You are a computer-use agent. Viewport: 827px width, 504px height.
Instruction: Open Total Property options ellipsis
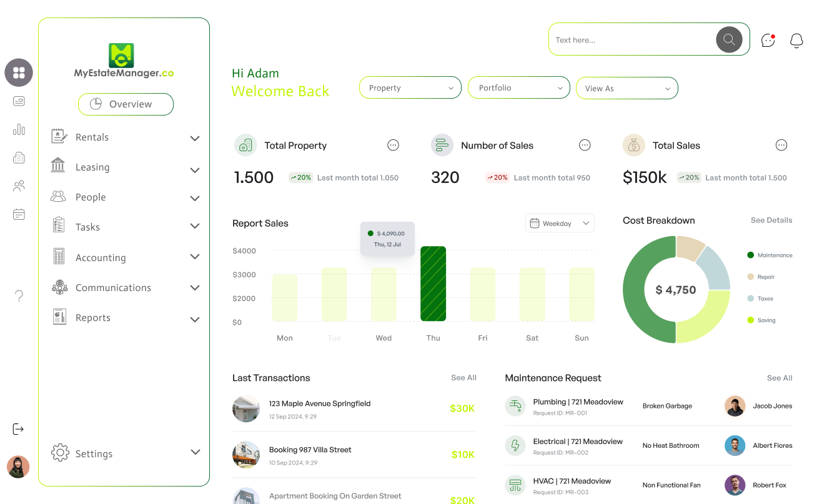click(393, 146)
